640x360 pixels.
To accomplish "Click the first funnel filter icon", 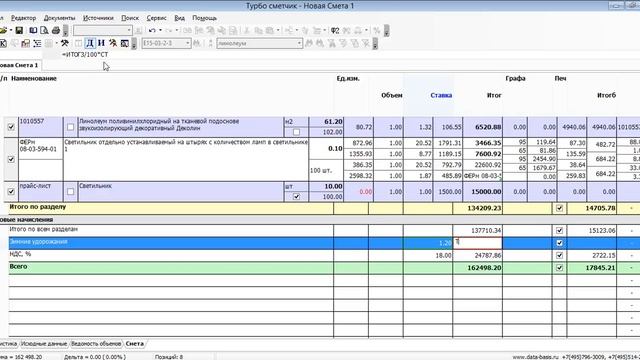I will click(332, 43).
